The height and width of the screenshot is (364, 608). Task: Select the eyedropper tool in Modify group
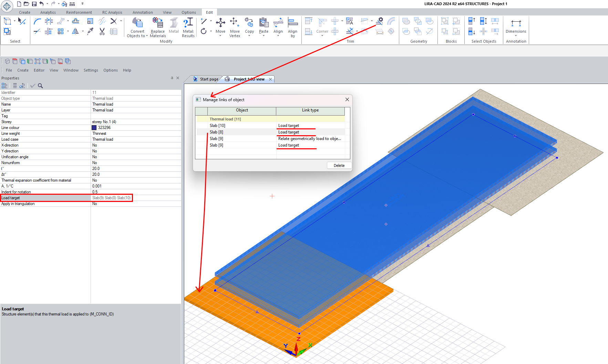click(90, 32)
